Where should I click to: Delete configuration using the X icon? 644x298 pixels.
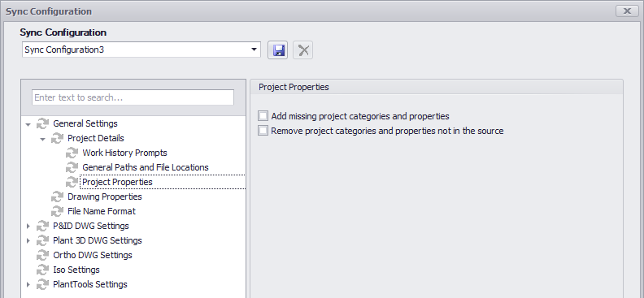[x=303, y=50]
